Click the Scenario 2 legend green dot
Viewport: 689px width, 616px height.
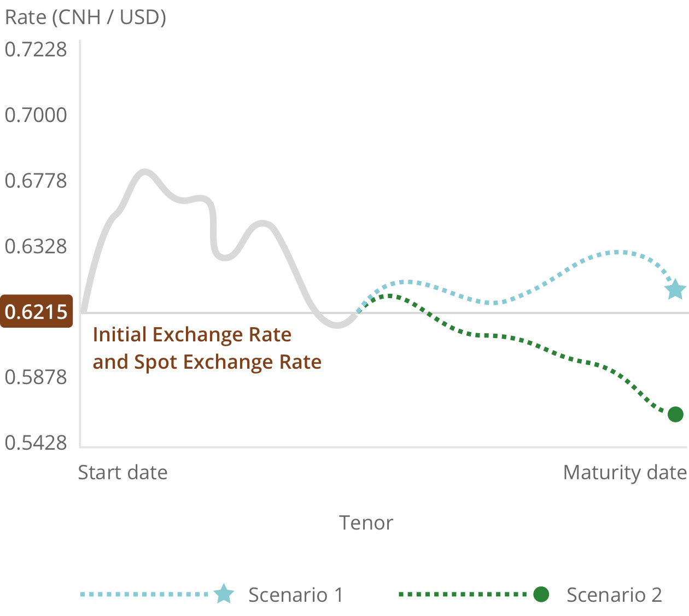pyautogui.click(x=541, y=594)
